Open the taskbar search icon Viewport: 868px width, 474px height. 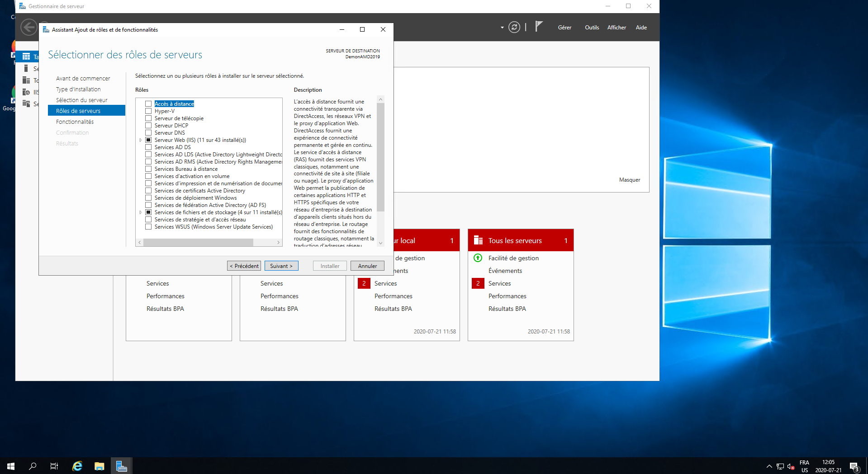[x=33, y=466]
